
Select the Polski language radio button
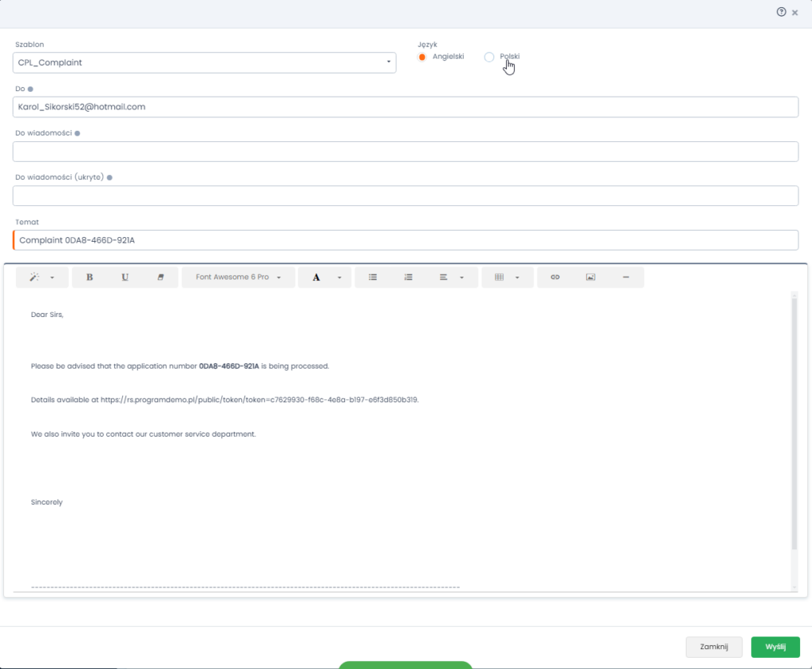[489, 57]
